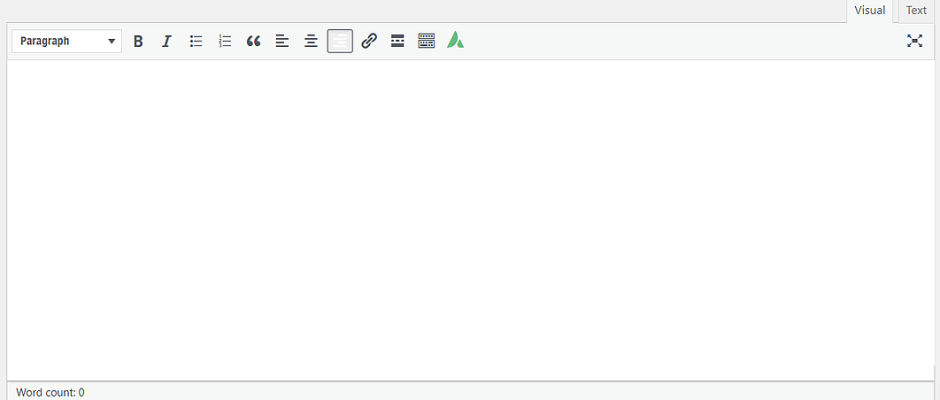This screenshot has width=940, height=400.
Task: Toggle the highlighted align right button
Action: tap(340, 41)
